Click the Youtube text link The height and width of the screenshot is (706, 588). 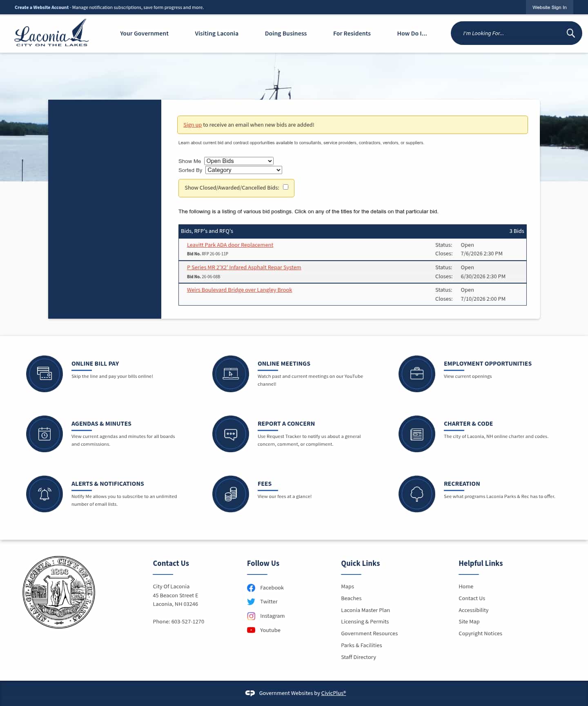pyautogui.click(x=270, y=630)
